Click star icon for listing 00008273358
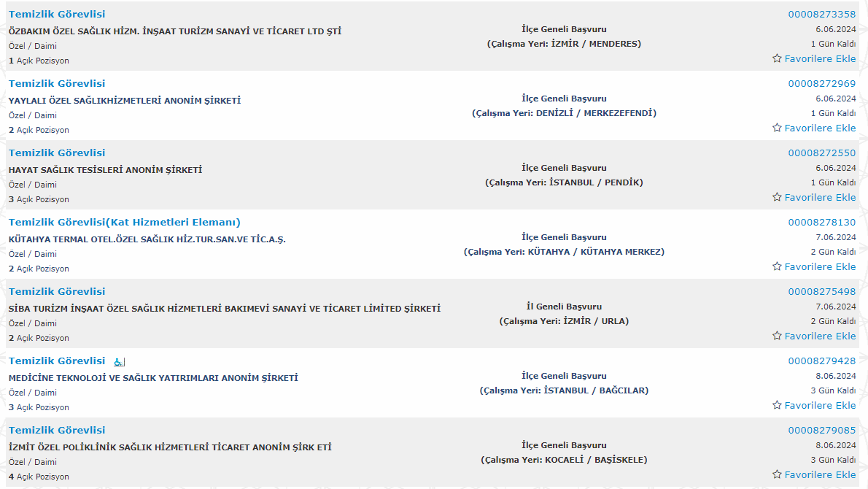The width and height of the screenshot is (868, 489). pos(777,58)
